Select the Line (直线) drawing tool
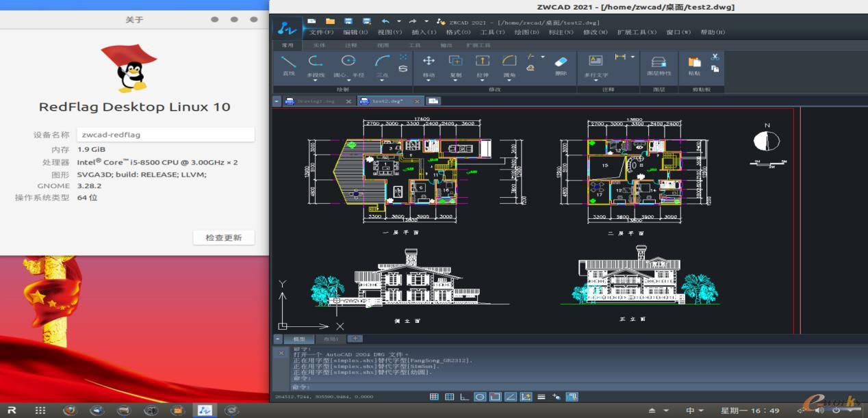Viewport: 868px width, 418px height. (x=288, y=66)
